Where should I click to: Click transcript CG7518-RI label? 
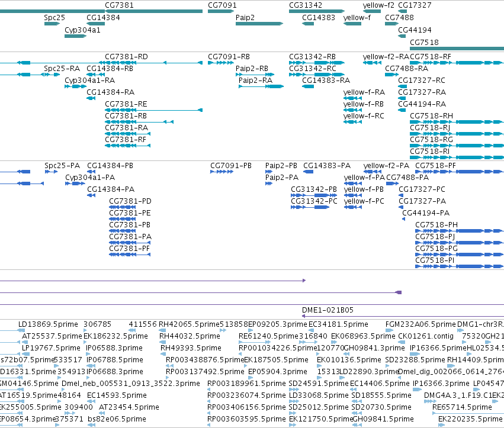429,152
